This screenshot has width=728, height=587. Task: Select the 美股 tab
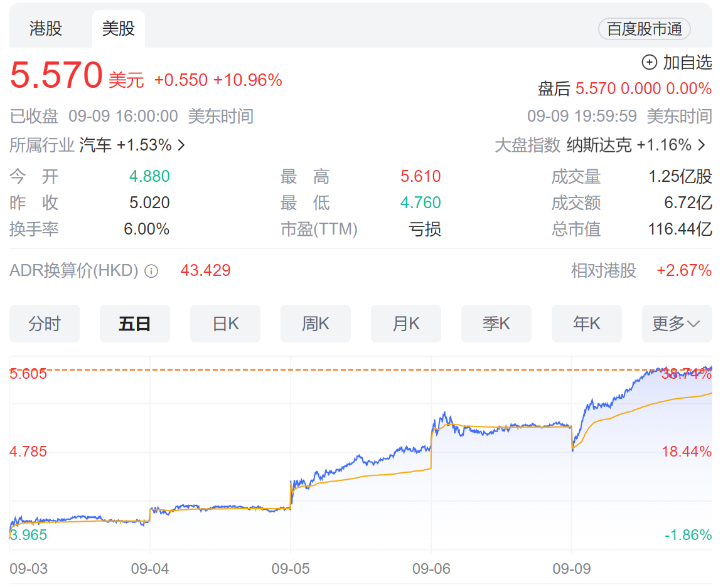119,29
